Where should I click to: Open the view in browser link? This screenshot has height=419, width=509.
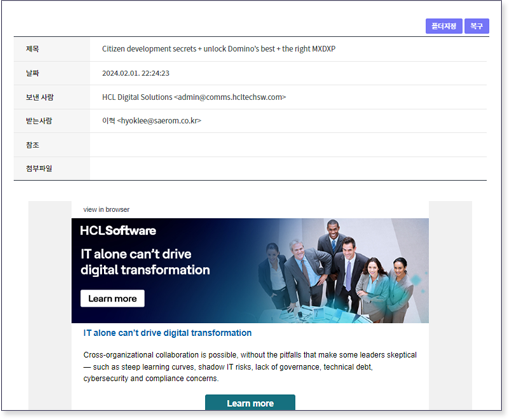[x=106, y=210]
